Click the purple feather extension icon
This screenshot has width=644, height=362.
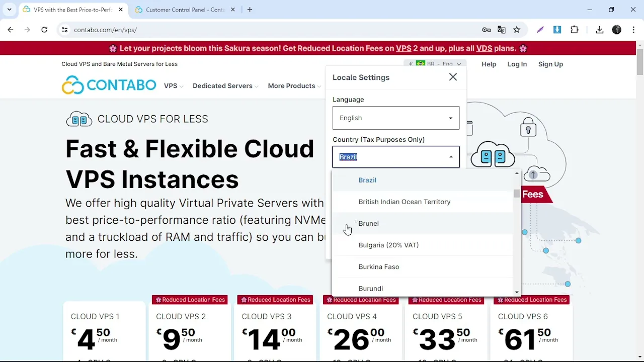[540, 30]
